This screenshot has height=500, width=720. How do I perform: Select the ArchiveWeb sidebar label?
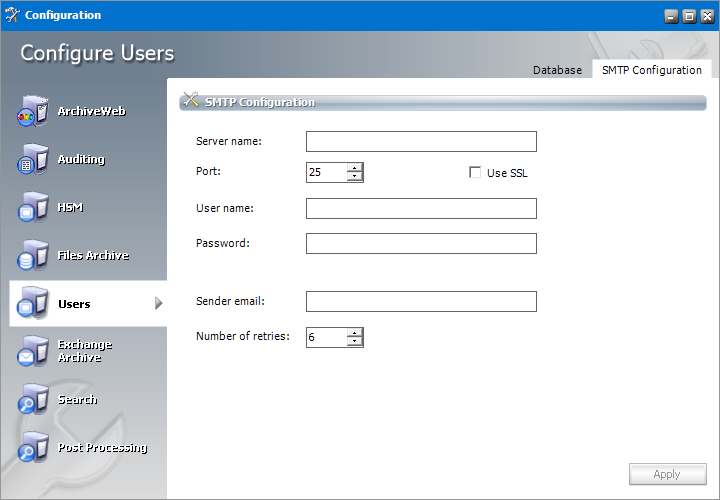point(92,111)
